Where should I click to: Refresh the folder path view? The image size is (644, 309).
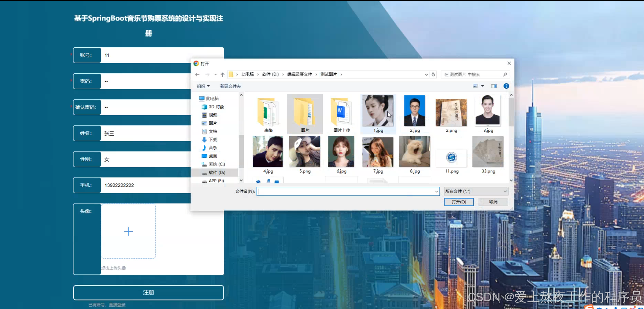pos(433,74)
